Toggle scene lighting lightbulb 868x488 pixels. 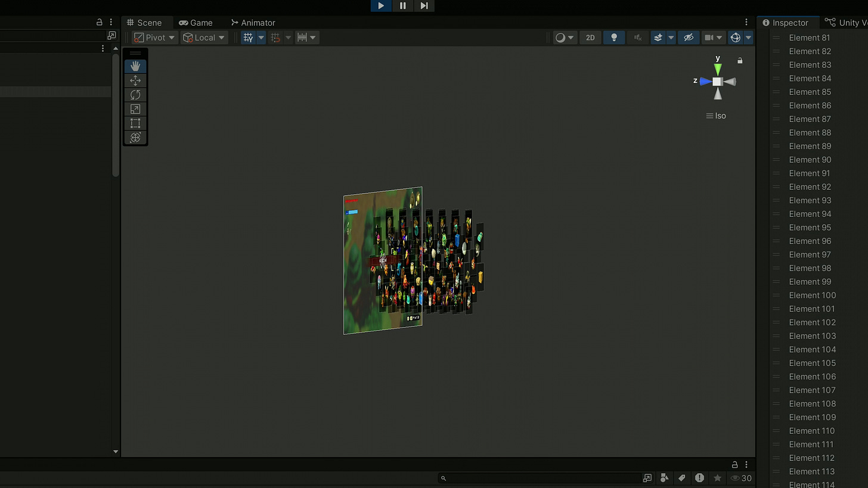point(614,38)
